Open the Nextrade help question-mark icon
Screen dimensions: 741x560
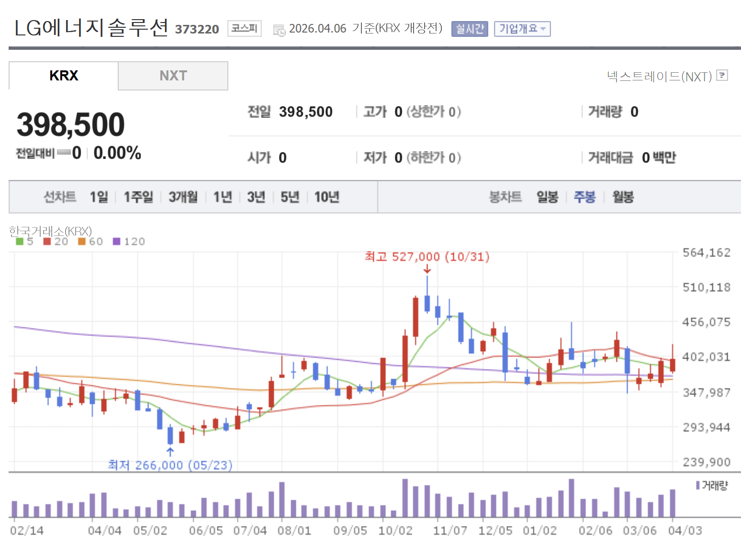click(x=722, y=75)
